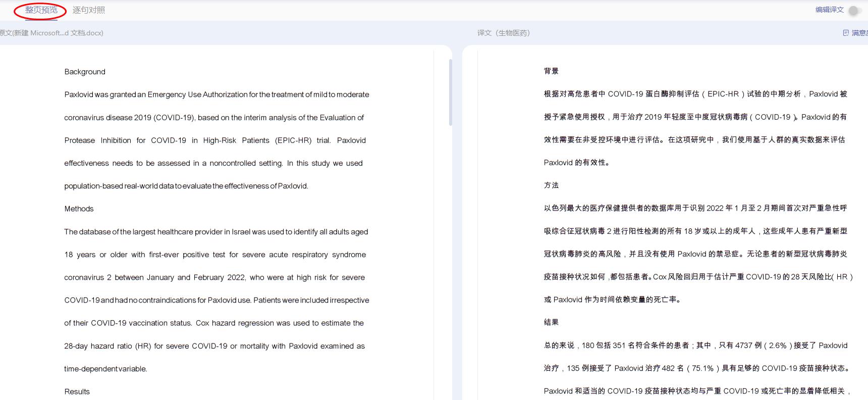This screenshot has height=400, width=868.
Task: Click the 编辑译文 label text
Action: [830, 10]
